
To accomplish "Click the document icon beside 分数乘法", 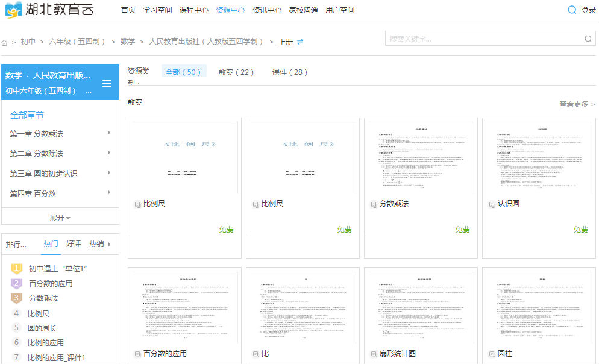I will click(374, 204).
